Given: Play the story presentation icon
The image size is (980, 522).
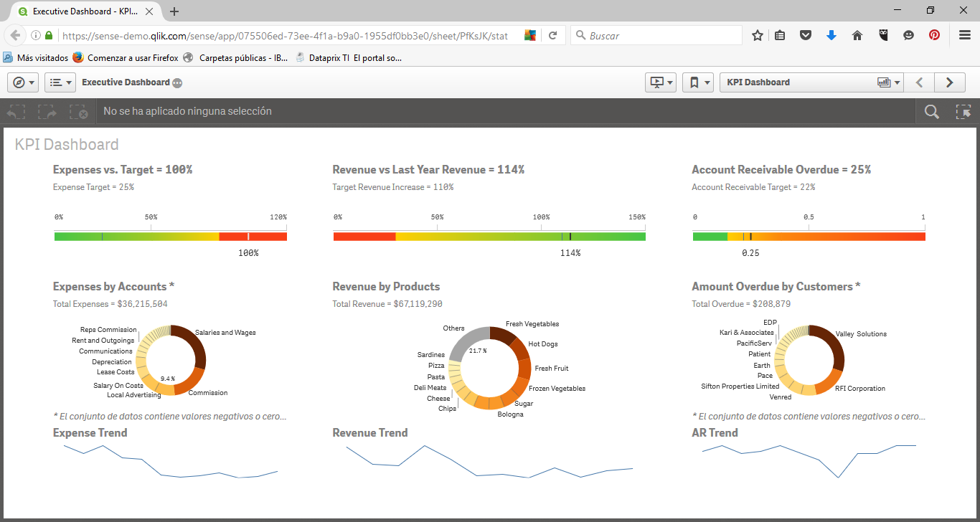Looking at the screenshot, I should [x=656, y=82].
